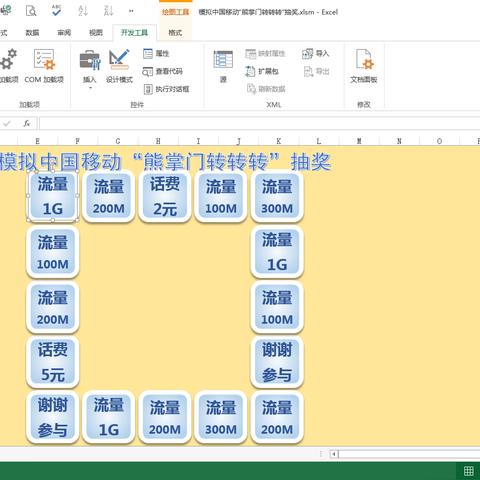Select column F header

point(77,141)
